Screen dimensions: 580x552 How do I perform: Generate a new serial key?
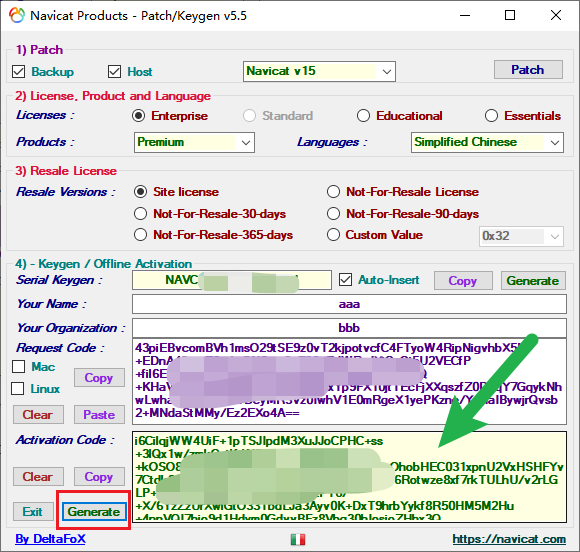(533, 280)
